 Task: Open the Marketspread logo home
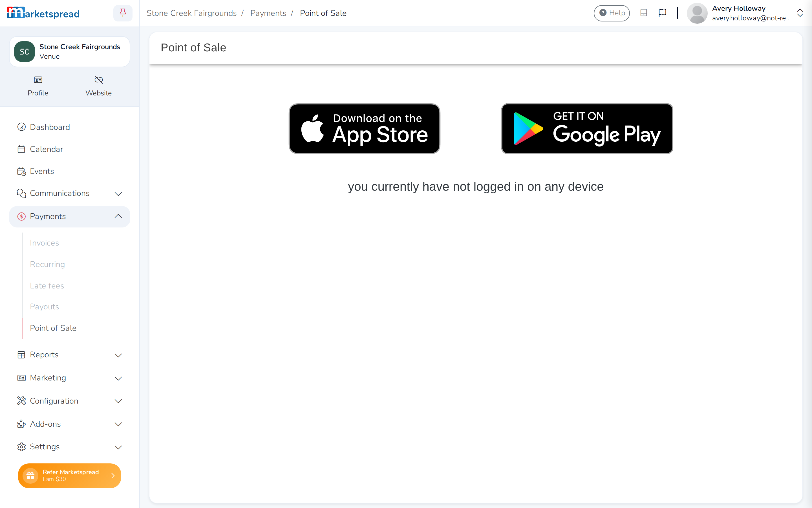pos(43,13)
